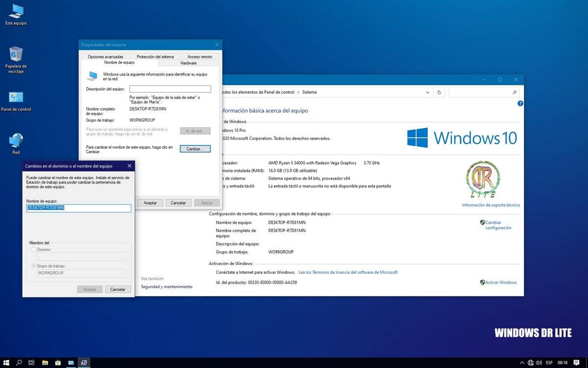Click the computer icon in Propiedades del sistema
The width and height of the screenshot is (588, 368).
pyautogui.click(x=92, y=76)
